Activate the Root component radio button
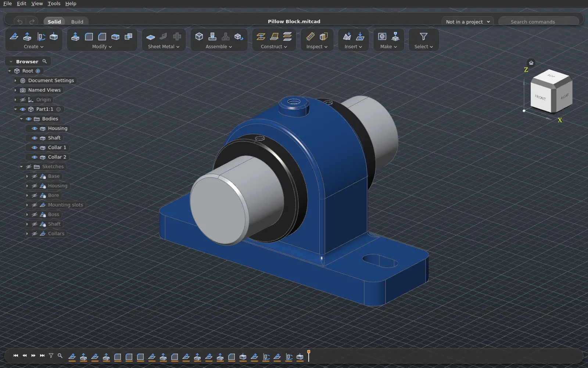This screenshot has height=368, width=588. pyautogui.click(x=38, y=71)
